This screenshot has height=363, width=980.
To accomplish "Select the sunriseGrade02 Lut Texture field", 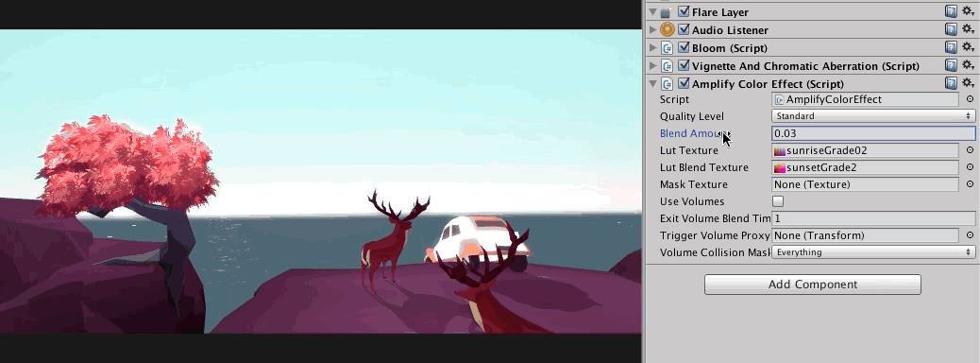I will (865, 150).
